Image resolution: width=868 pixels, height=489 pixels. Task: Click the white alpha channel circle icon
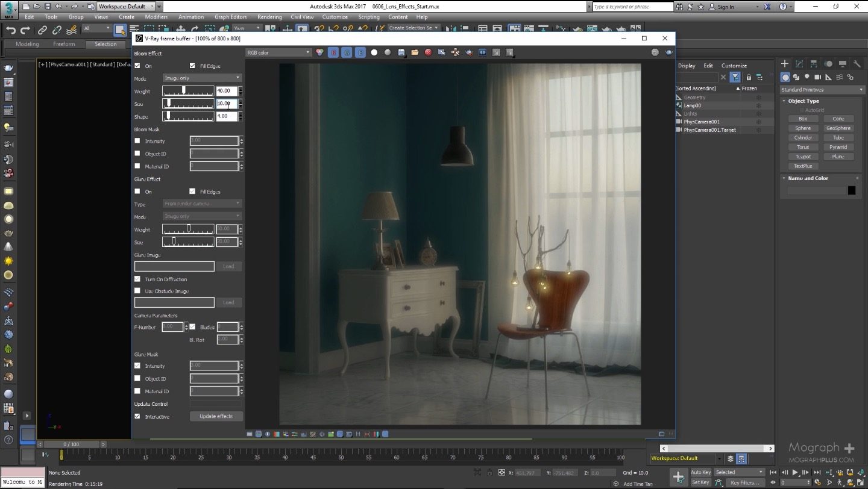pos(374,52)
